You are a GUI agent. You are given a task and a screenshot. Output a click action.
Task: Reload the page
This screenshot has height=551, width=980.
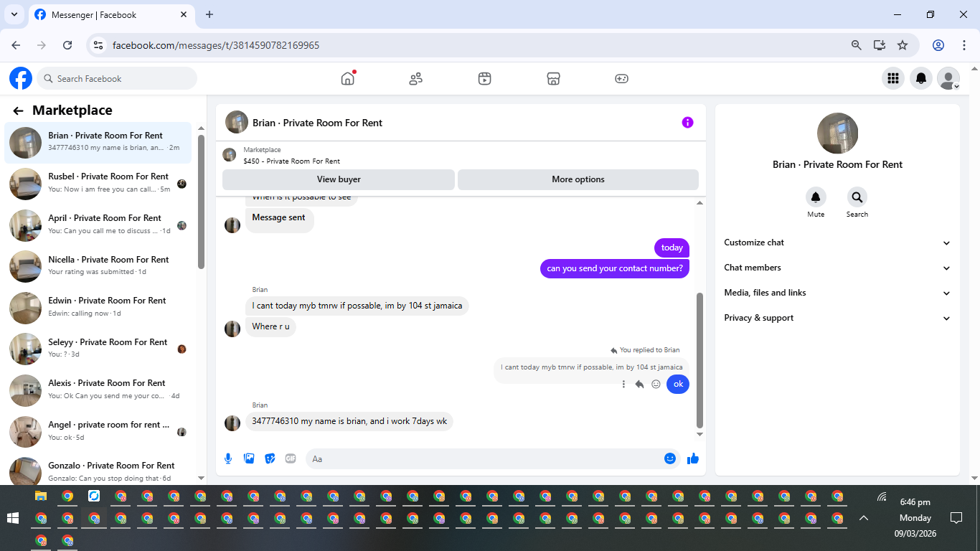(67, 45)
